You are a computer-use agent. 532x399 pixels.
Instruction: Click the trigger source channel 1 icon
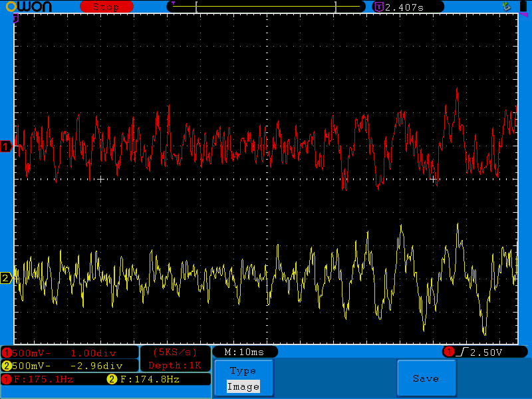449,352
